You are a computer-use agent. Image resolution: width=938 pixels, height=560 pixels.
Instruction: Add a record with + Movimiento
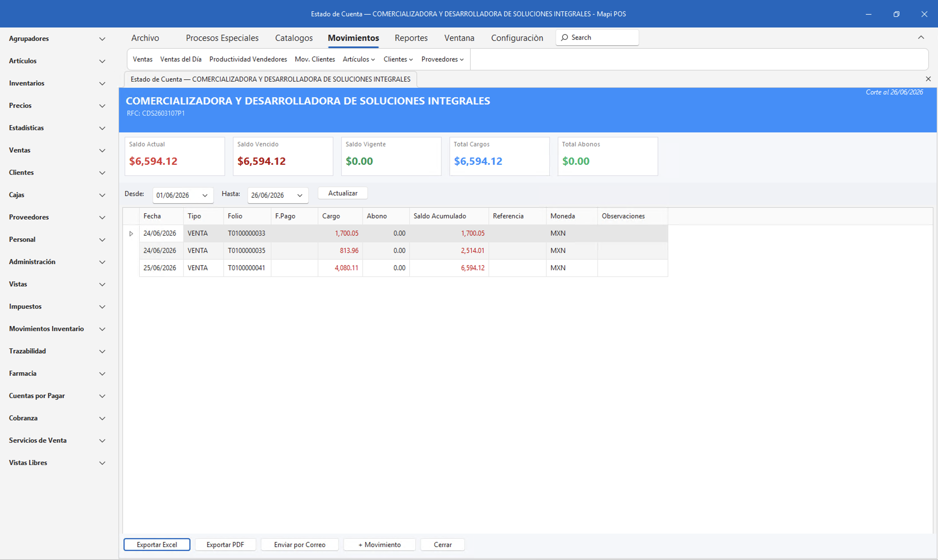[x=380, y=545]
